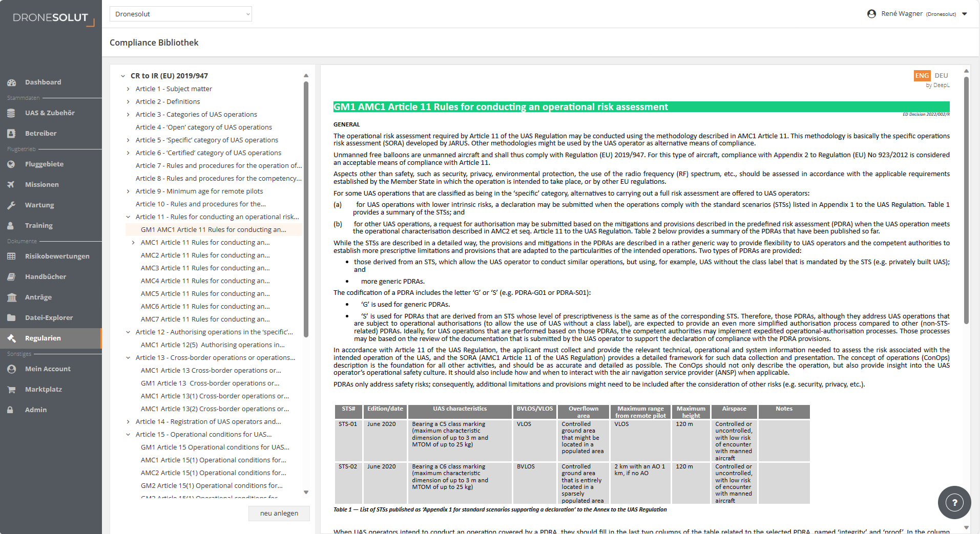Open Risikobewertungen section
Viewport: 980px width, 534px height.
coord(51,257)
